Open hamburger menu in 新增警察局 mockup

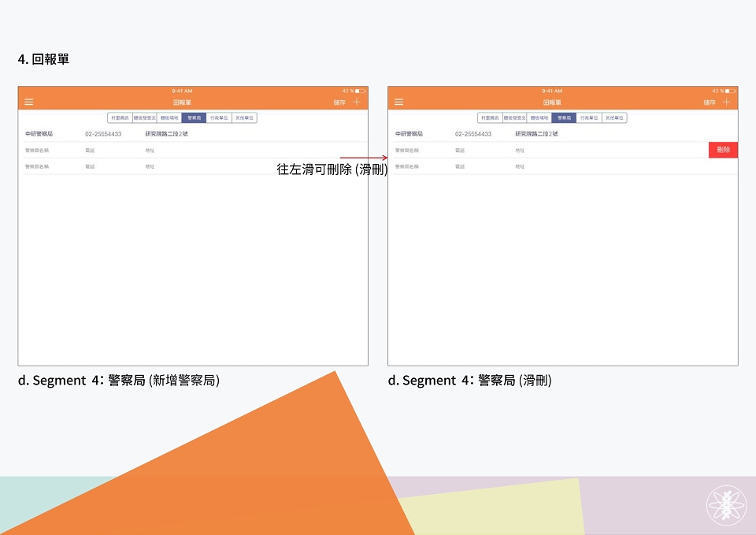point(29,102)
